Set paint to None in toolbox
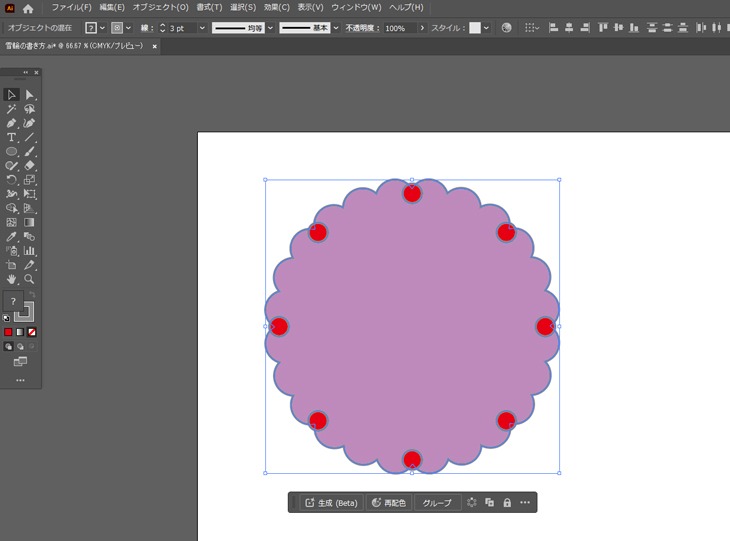This screenshot has height=541, width=730. click(x=32, y=332)
